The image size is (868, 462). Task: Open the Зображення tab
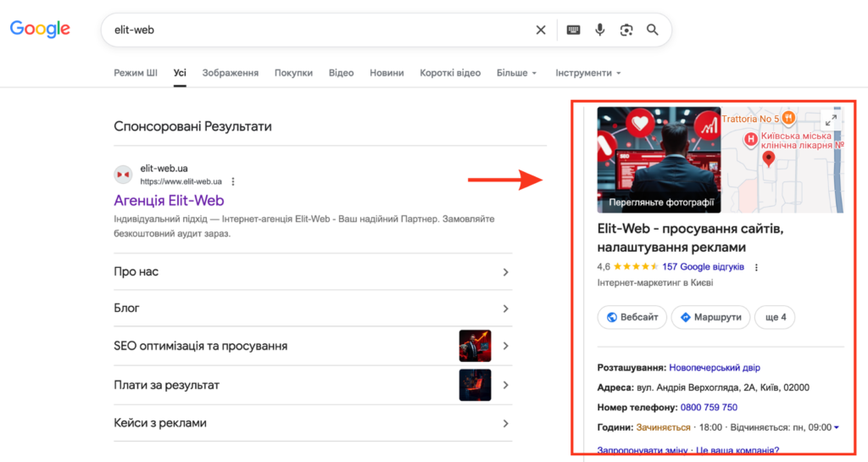[231, 73]
